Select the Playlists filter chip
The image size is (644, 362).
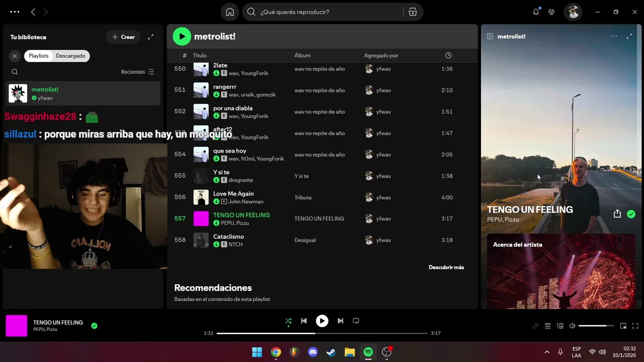click(x=38, y=56)
